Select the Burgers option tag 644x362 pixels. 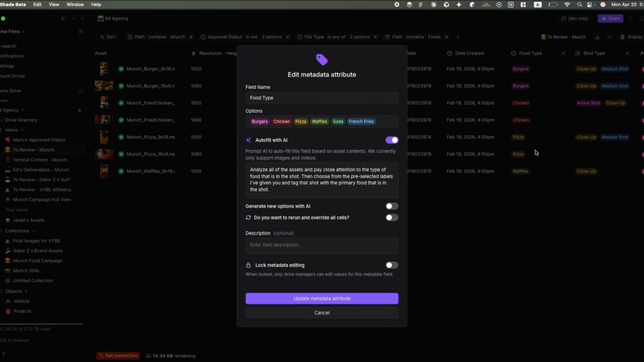(x=260, y=122)
